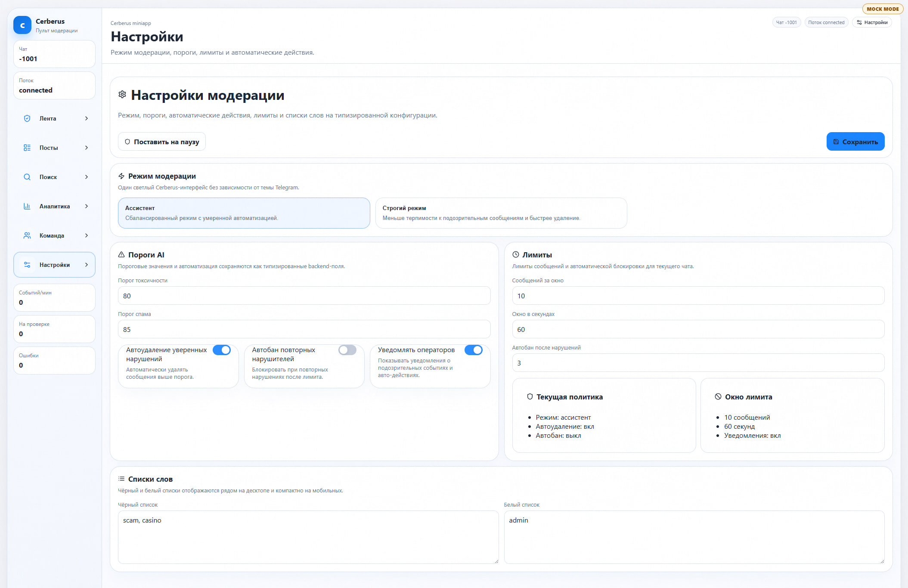Screen dimensions: 908x588
Task: Click the people icon next to Команда
Action: 27,235
